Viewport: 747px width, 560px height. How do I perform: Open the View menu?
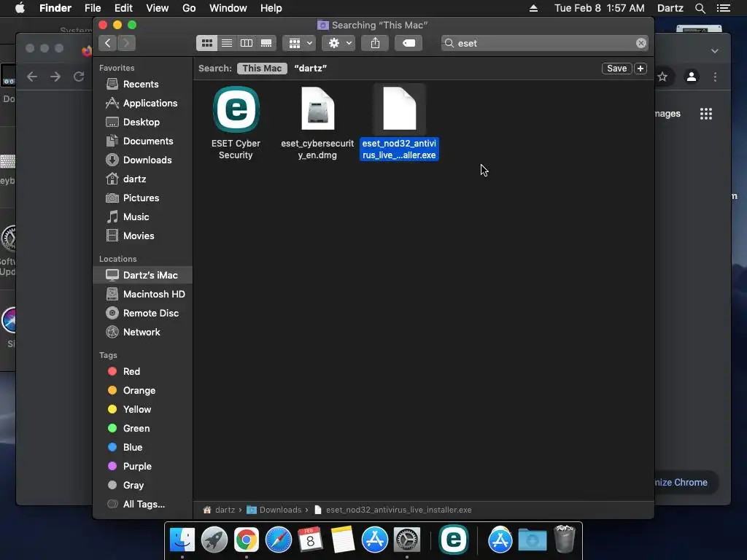pyautogui.click(x=158, y=8)
